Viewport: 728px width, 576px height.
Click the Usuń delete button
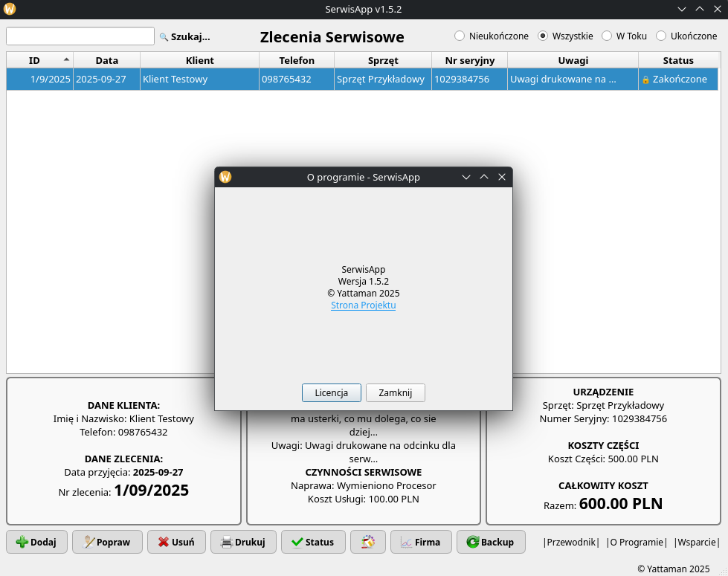(x=176, y=542)
